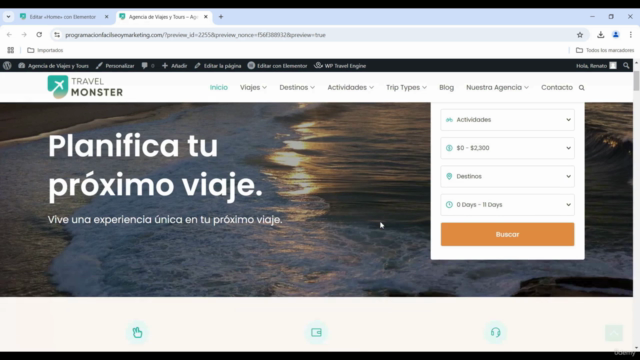
Task: Click Travel Monster logo
Action: tap(85, 87)
